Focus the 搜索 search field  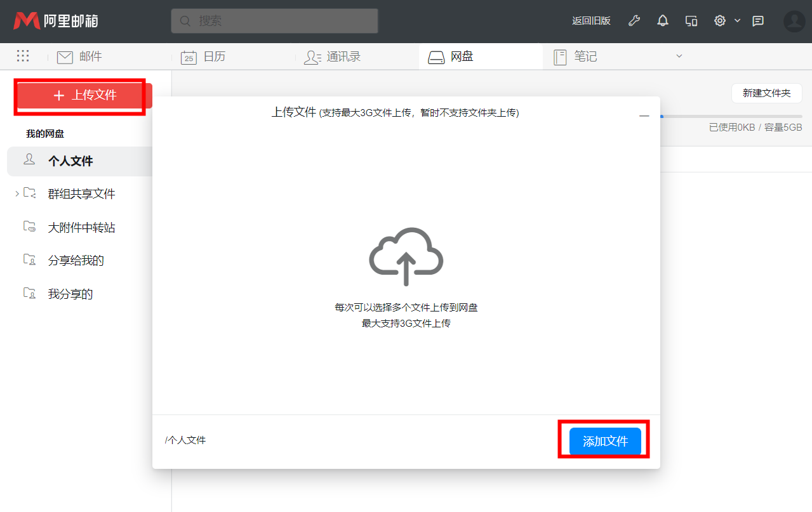[x=274, y=21]
